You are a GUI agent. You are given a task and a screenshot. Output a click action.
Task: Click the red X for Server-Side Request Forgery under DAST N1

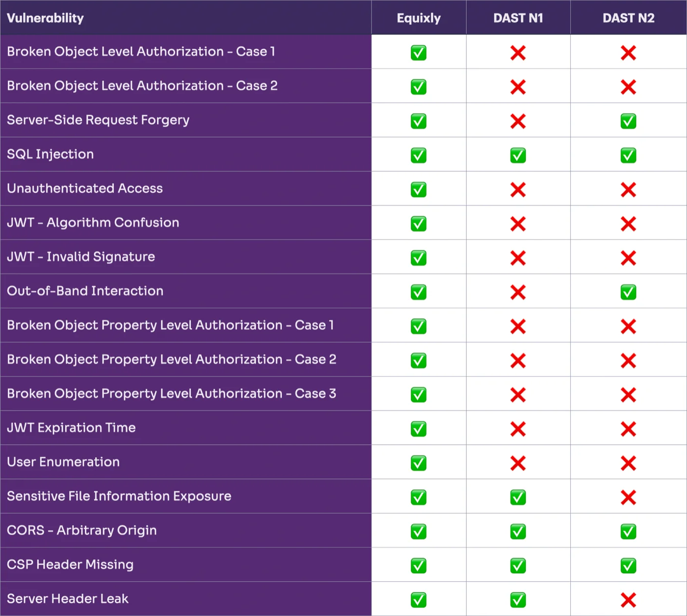[518, 121]
